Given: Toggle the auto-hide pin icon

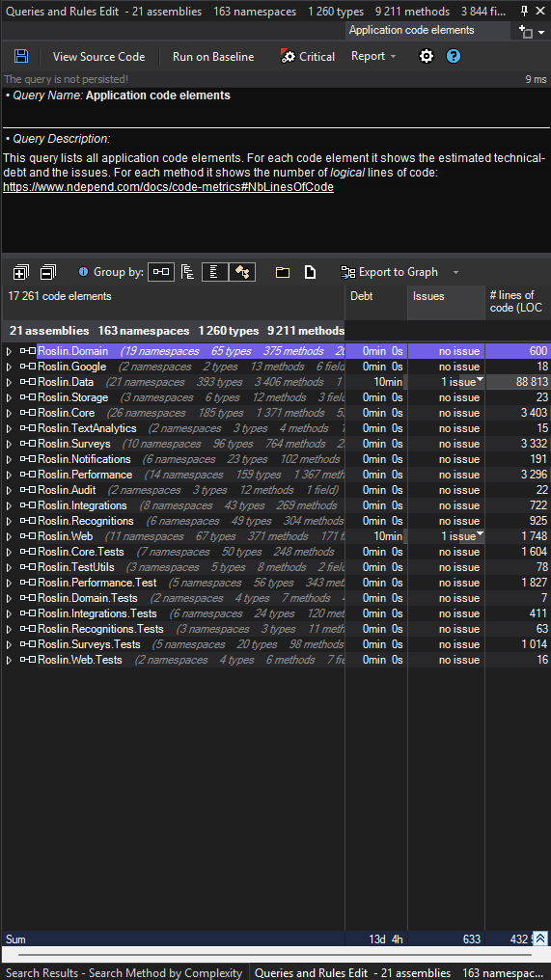Looking at the screenshot, I should 525,11.
